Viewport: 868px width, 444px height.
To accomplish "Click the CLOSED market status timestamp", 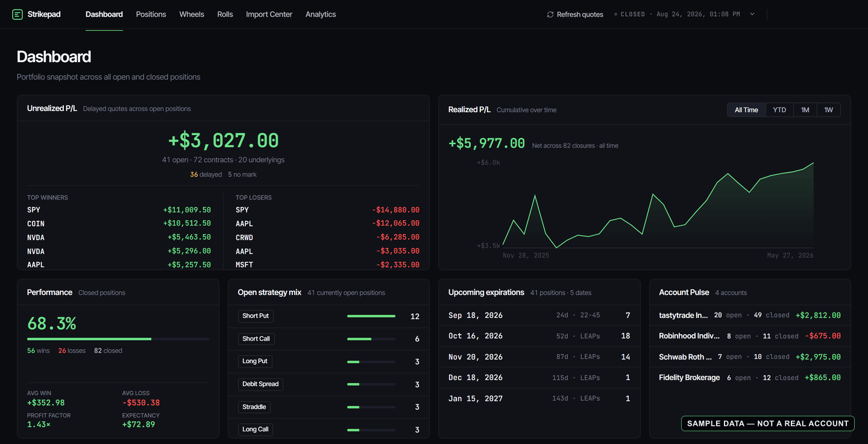I will 677,14.
